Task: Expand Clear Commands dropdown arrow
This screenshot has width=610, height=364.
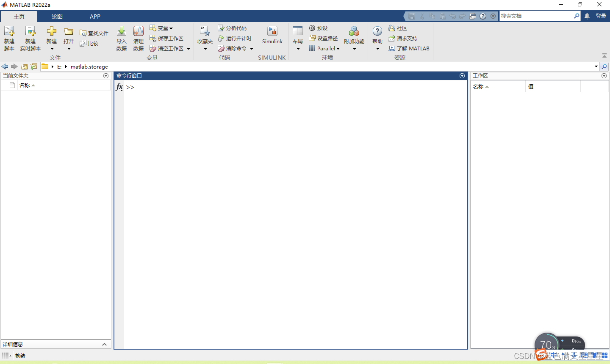Action: pyautogui.click(x=252, y=48)
